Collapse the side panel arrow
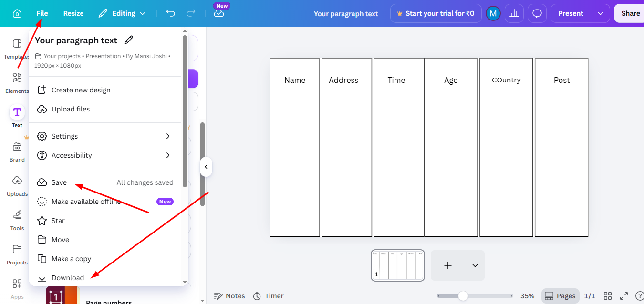The height and width of the screenshot is (304, 644). [206, 167]
